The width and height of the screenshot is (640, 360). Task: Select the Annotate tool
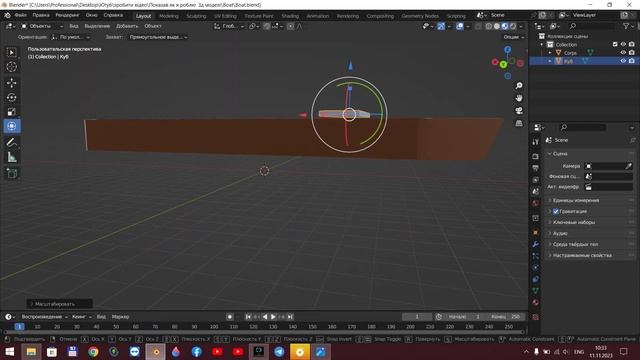tap(11, 142)
